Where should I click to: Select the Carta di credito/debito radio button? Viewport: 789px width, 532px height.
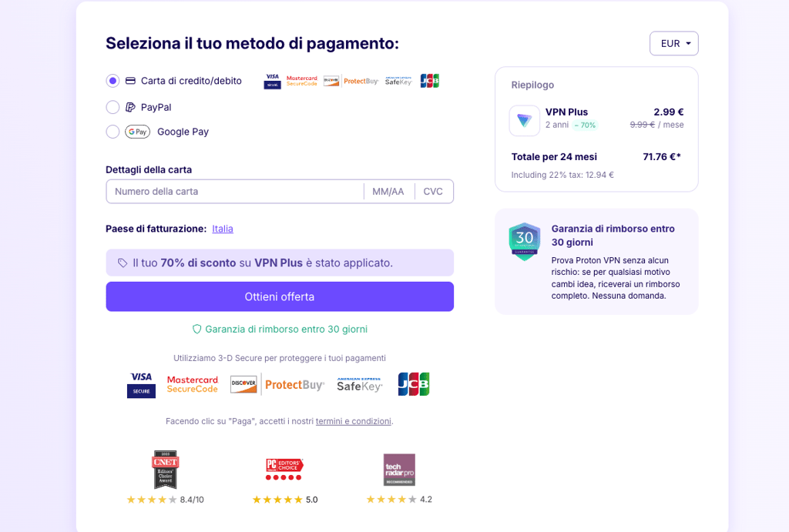[x=112, y=81]
